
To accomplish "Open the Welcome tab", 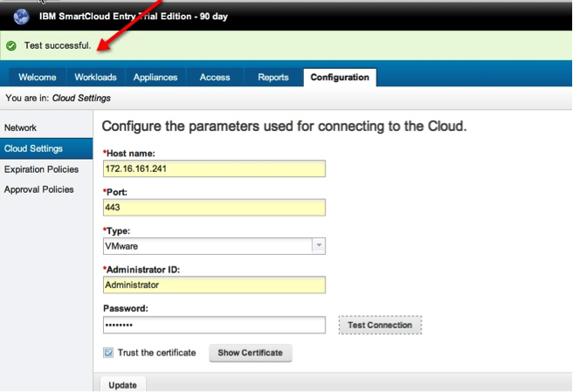I will [38, 78].
